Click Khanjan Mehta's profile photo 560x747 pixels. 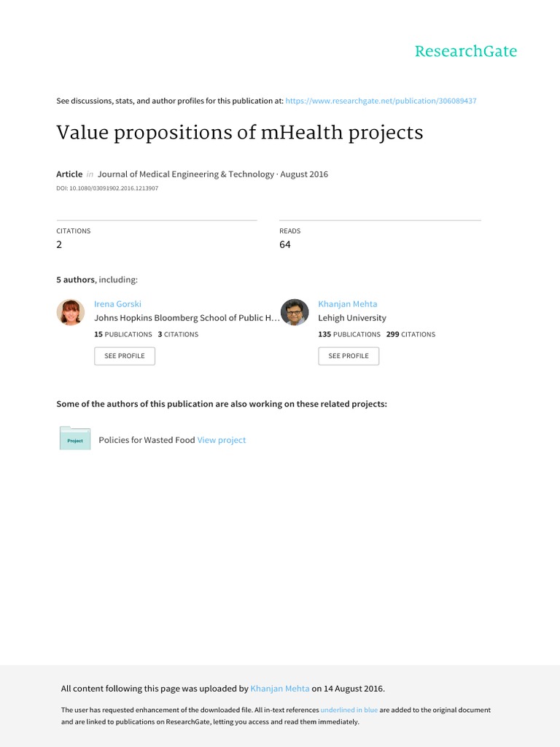295,312
